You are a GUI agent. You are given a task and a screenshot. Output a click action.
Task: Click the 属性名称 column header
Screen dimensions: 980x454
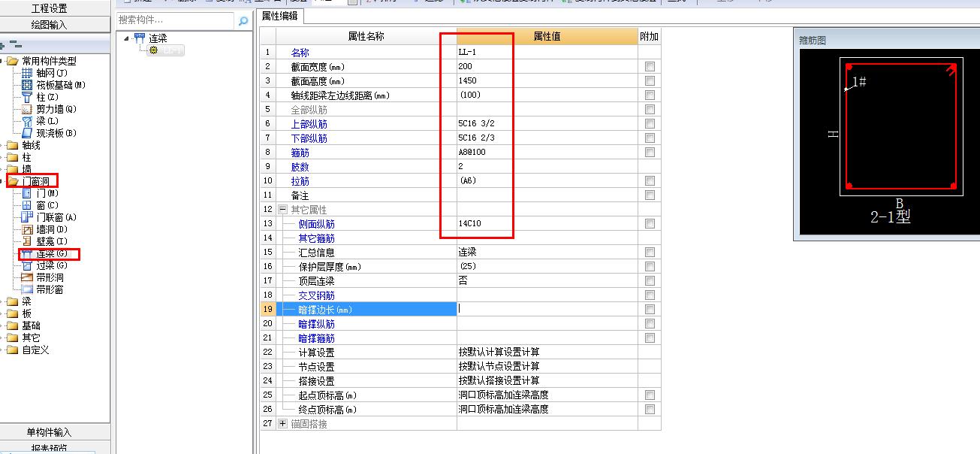click(x=366, y=36)
